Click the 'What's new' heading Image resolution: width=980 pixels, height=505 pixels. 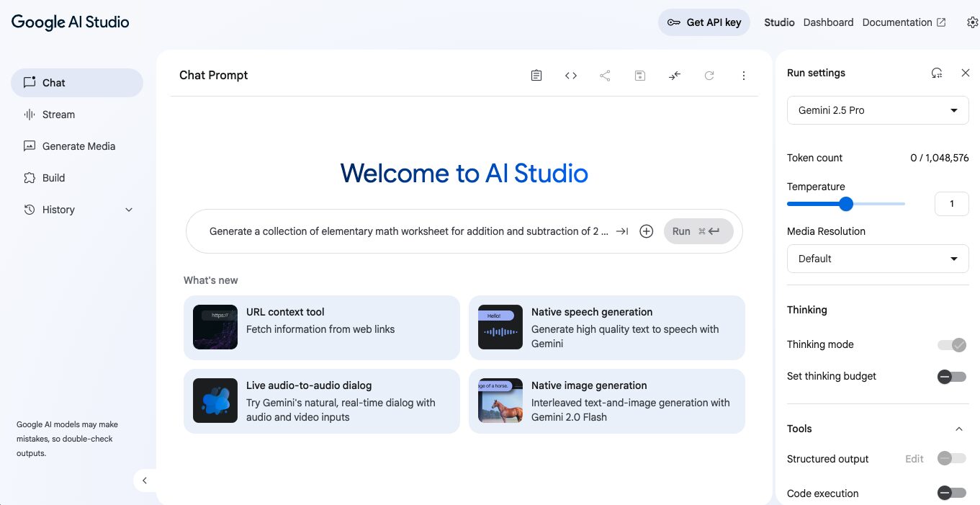pos(211,280)
